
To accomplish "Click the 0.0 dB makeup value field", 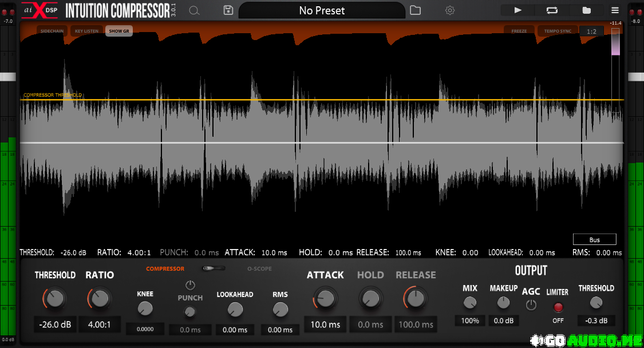I will [x=504, y=321].
